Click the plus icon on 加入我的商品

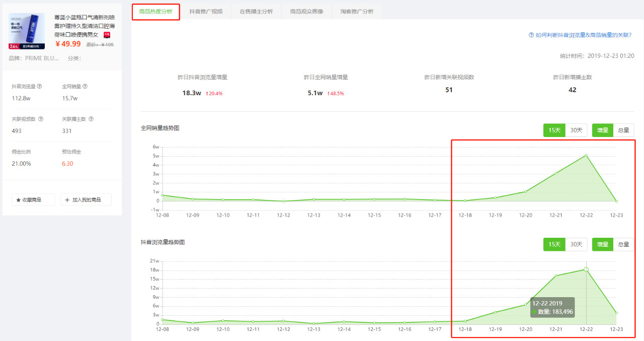tap(67, 200)
